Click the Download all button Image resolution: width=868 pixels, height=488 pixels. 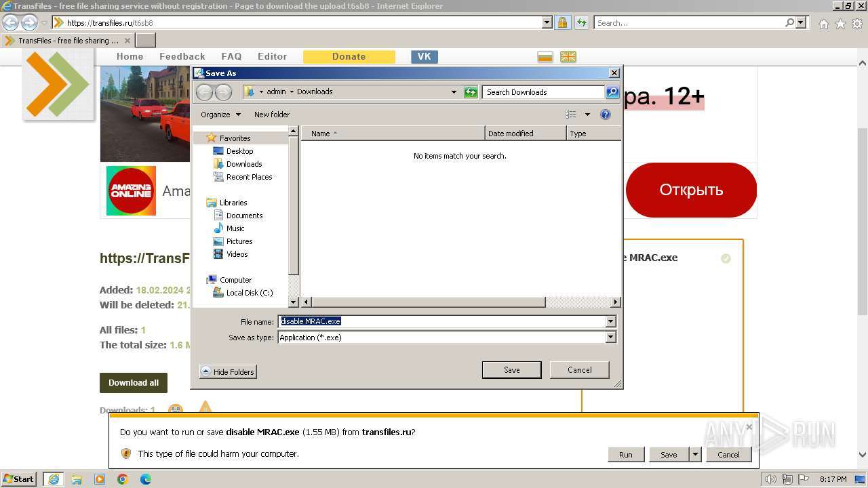tap(134, 383)
